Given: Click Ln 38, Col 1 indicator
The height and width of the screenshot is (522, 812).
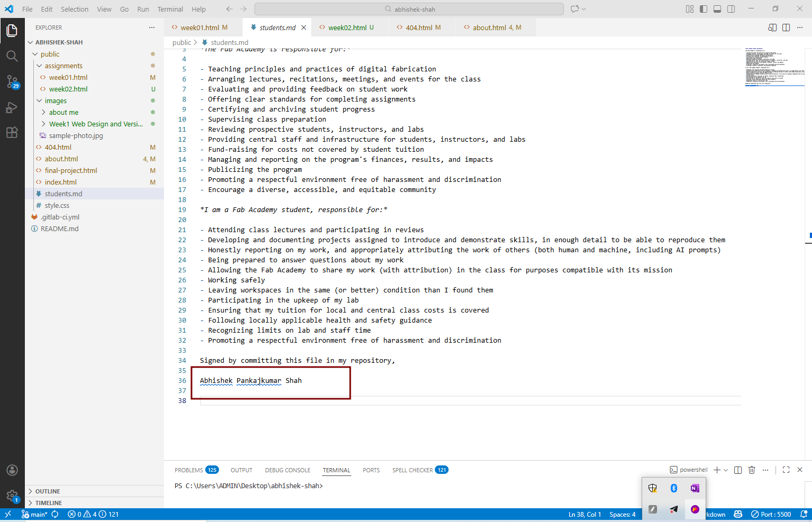Looking at the screenshot, I should pos(585,514).
